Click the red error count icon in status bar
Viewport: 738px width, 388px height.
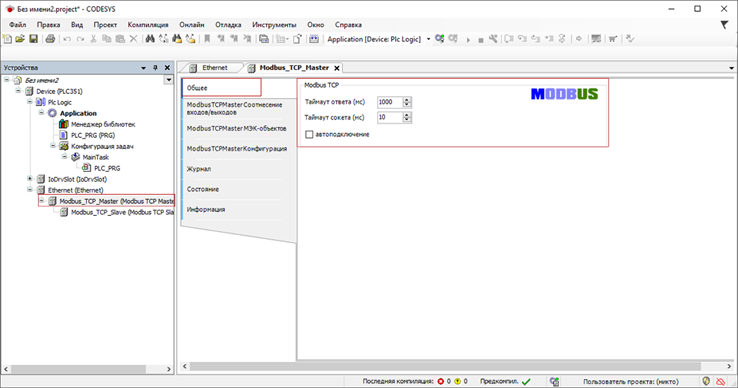[x=441, y=381]
